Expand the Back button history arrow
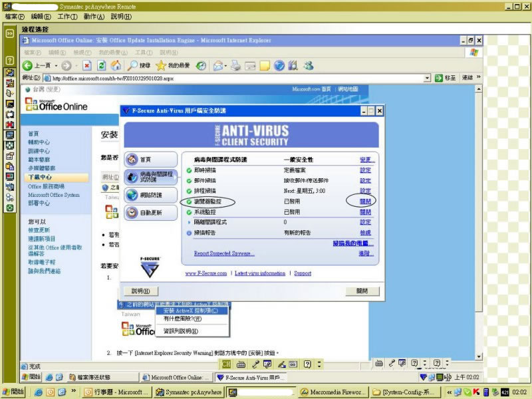The image size is (532, 399). (56, 66)
